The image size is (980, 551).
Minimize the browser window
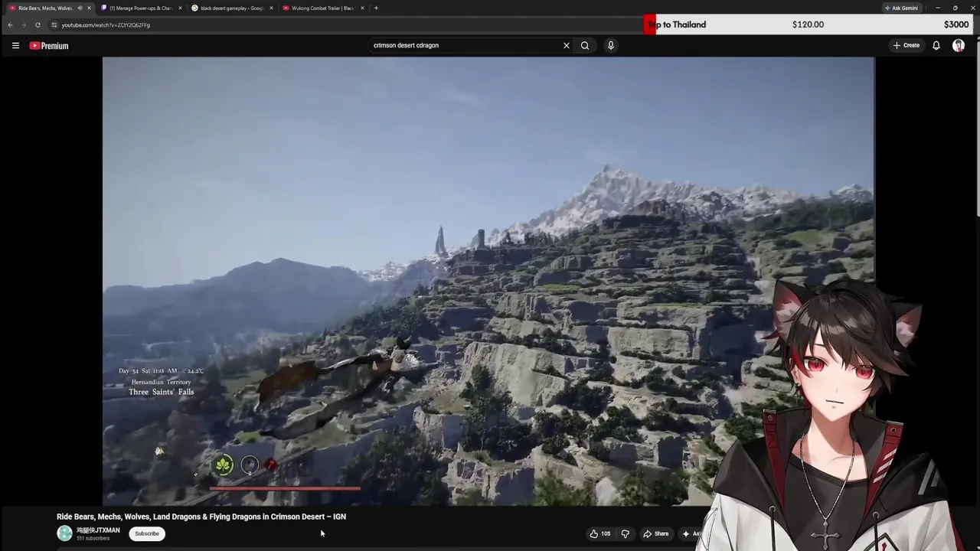[x=938, y=8]
